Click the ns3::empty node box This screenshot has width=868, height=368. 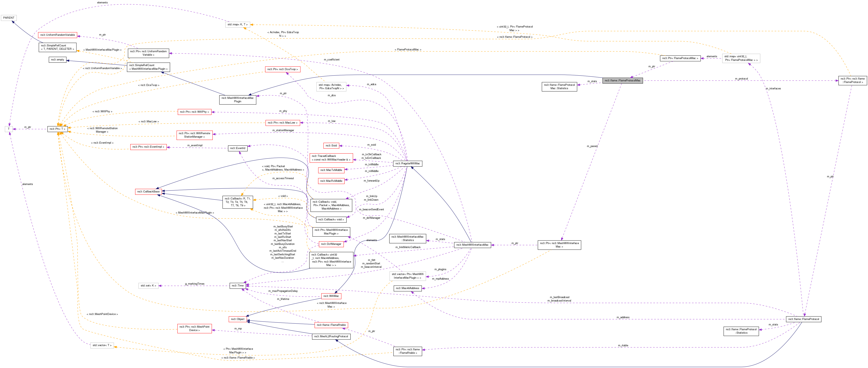pos(57,60)
